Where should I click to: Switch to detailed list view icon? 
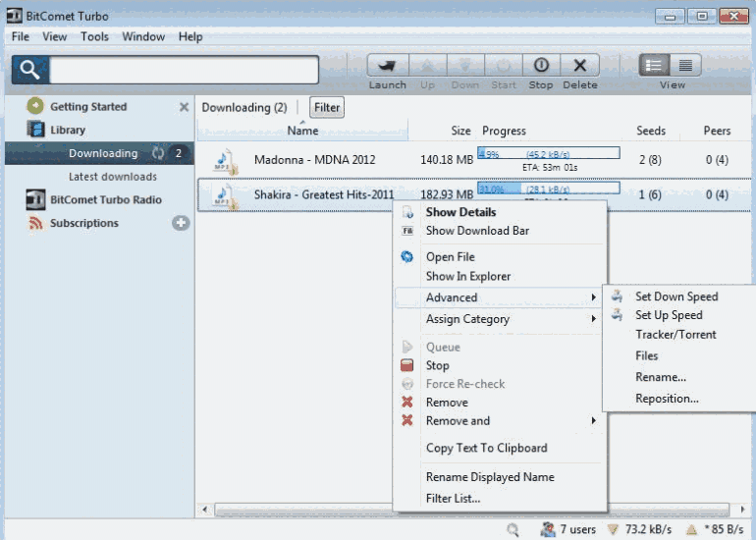[x=654, y=65]
